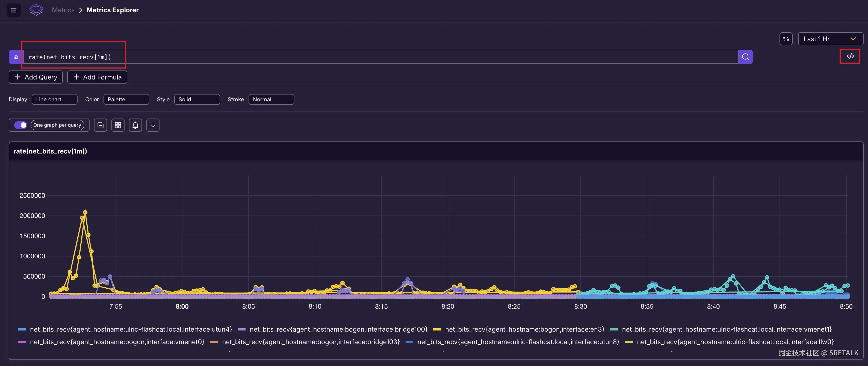
Task: Run query with the search icon button
Action: tap(745, 57)
